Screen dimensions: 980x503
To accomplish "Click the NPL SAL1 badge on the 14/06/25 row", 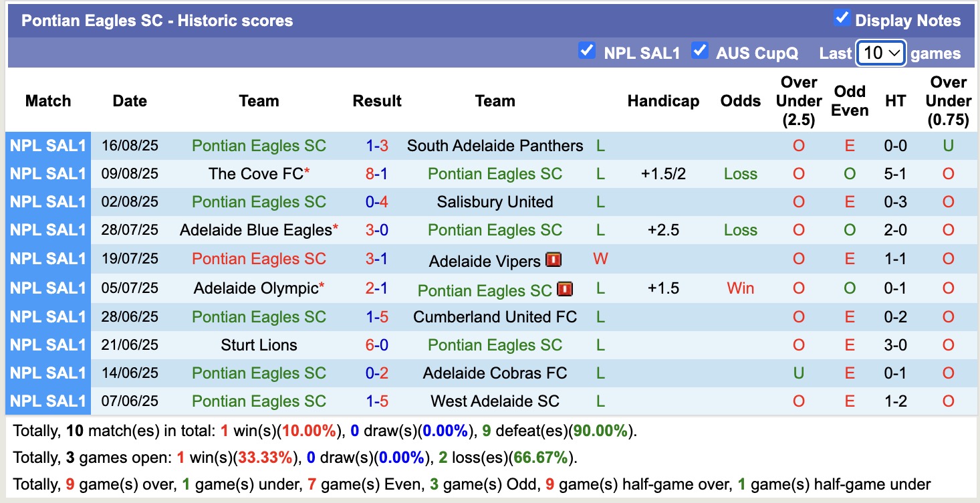I will (47, 373).
